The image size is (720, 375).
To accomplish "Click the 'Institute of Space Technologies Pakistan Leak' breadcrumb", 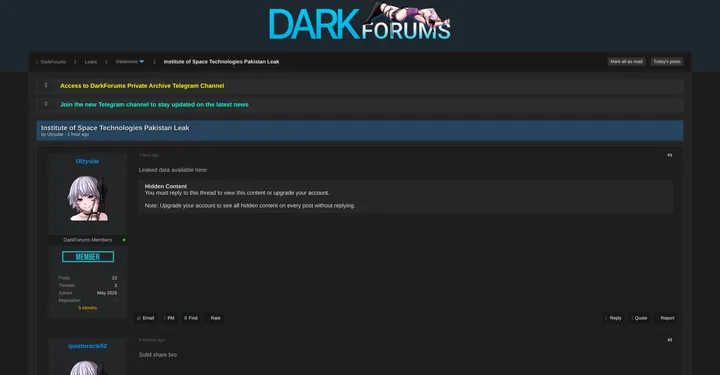I will pos(221,62).
